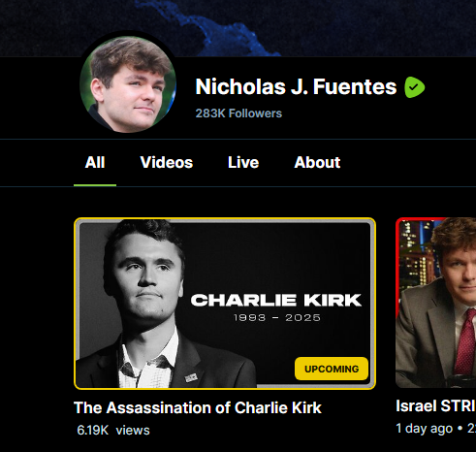Click the 283K Followers count

click(x=238, y=113)
